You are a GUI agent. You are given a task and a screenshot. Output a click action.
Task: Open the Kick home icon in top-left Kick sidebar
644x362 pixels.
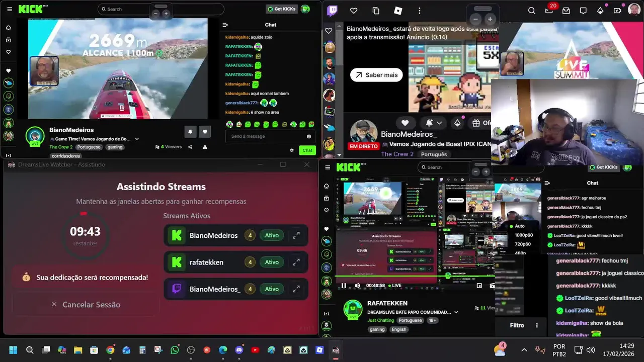(x=8, y=28)
